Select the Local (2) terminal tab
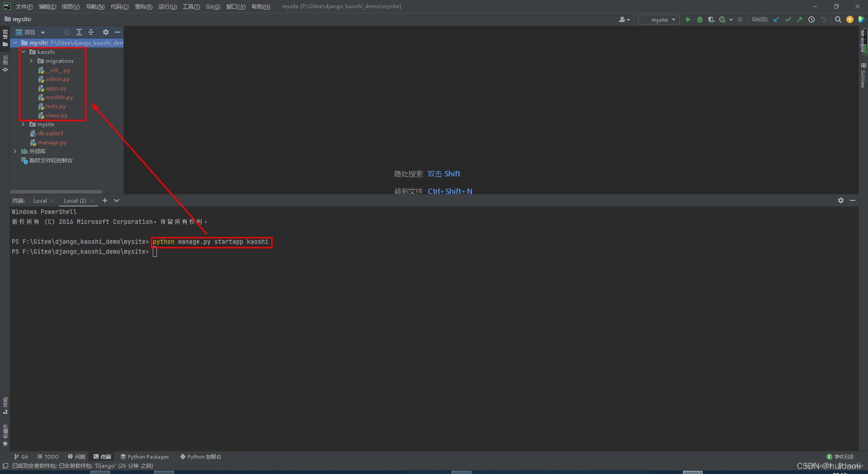Screen dimensions: 868x474 [x=75, y=200]
